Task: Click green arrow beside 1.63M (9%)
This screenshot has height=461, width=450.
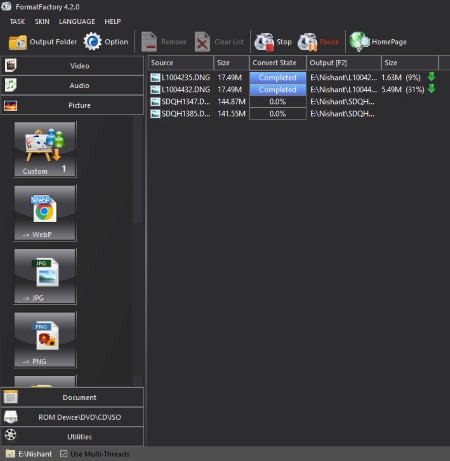Action: (432, 77)
